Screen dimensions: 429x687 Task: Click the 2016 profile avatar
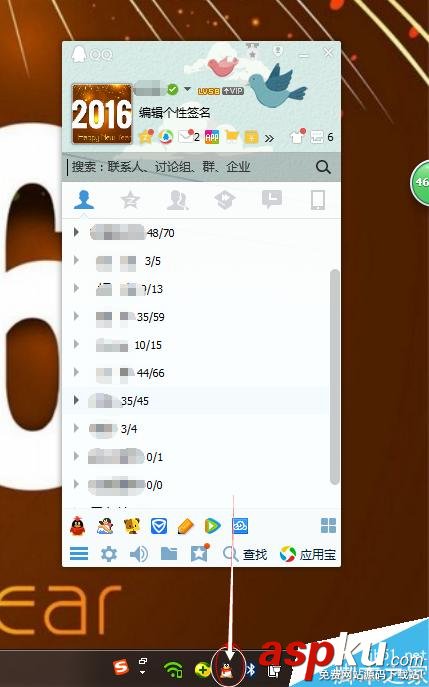102,114
